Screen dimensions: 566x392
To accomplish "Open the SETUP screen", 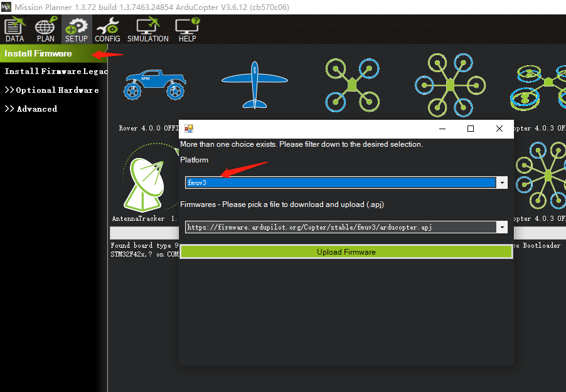I will (x=76, y=29).
